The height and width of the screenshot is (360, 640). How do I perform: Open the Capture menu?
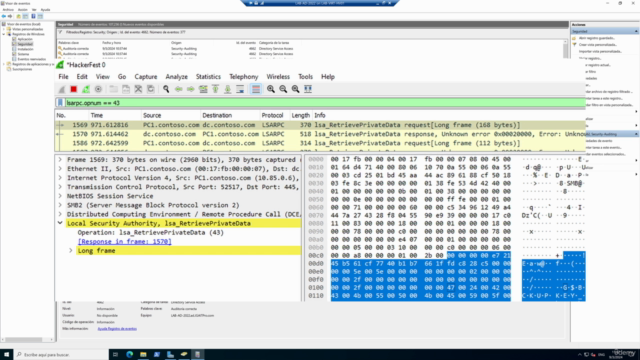tap(146, 77)
